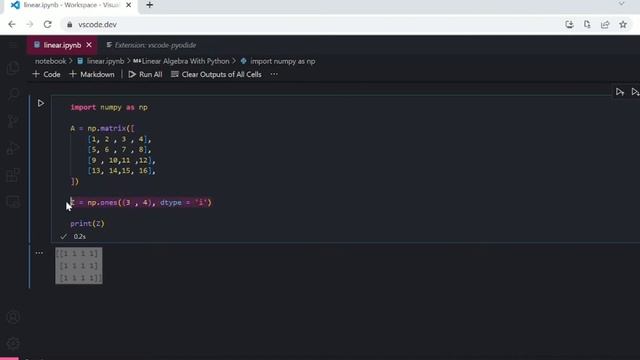Click Run All in notebook toolbar
The height and width of the screenshot is (360, 640).
[145, 74]
